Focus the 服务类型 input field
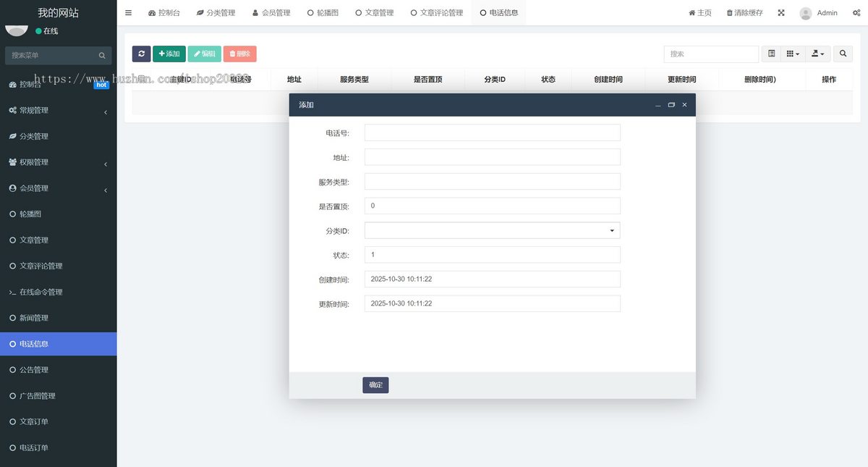Image resolution: width=868 pixels, height=467 pixels. tap(493, 181)
